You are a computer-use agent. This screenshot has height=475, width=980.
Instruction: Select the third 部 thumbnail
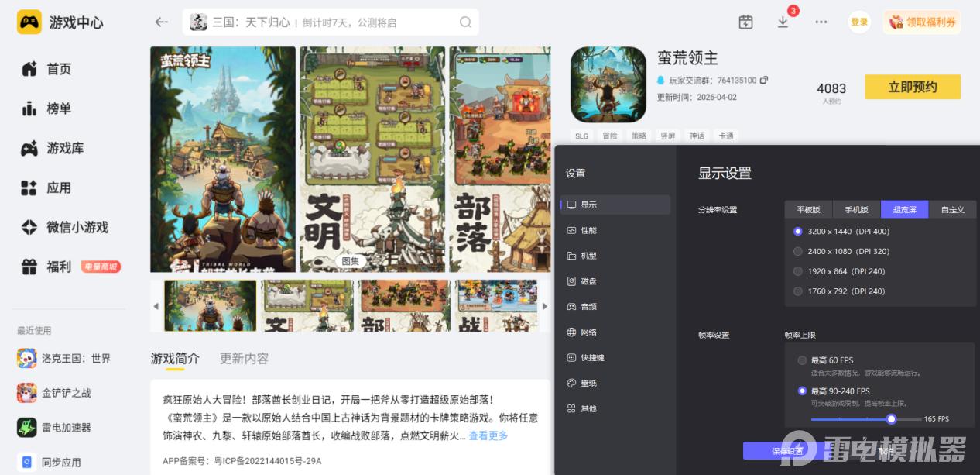coord(404,305)
